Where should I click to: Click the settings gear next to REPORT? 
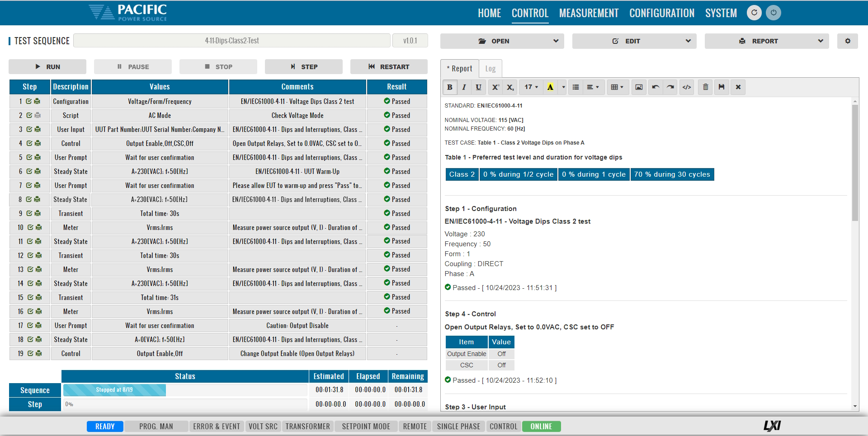pos(847,41)
